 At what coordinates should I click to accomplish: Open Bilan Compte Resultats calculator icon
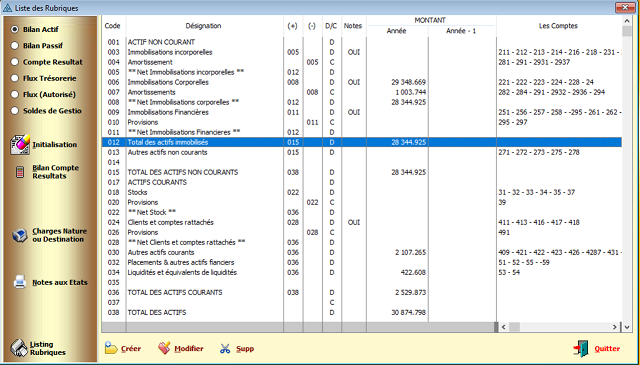[20, 172]
